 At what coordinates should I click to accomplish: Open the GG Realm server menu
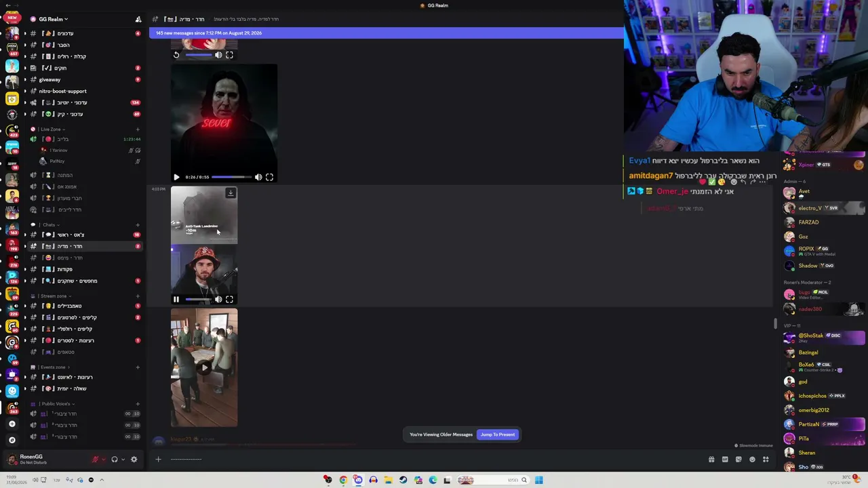[x=54, y=19]
